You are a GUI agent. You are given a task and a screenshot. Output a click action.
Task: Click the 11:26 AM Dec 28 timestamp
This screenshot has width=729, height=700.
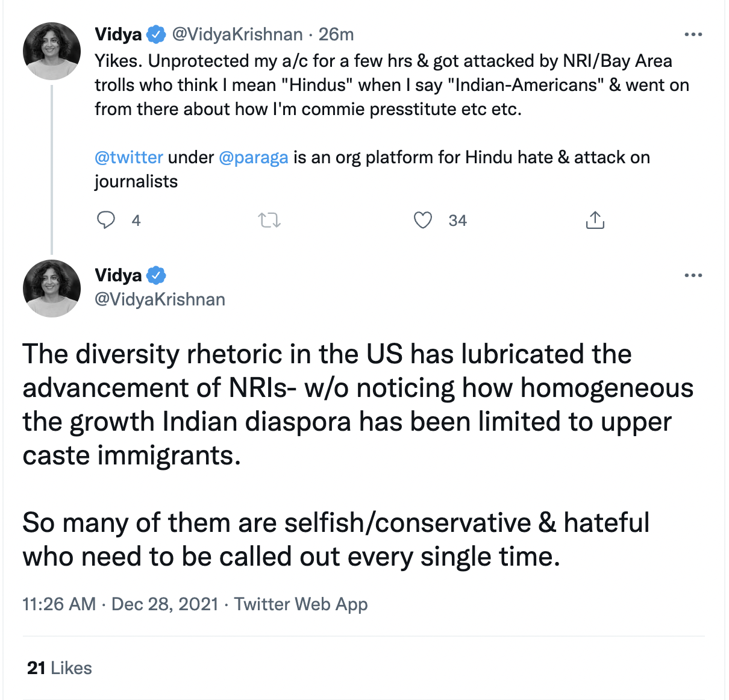120,604
